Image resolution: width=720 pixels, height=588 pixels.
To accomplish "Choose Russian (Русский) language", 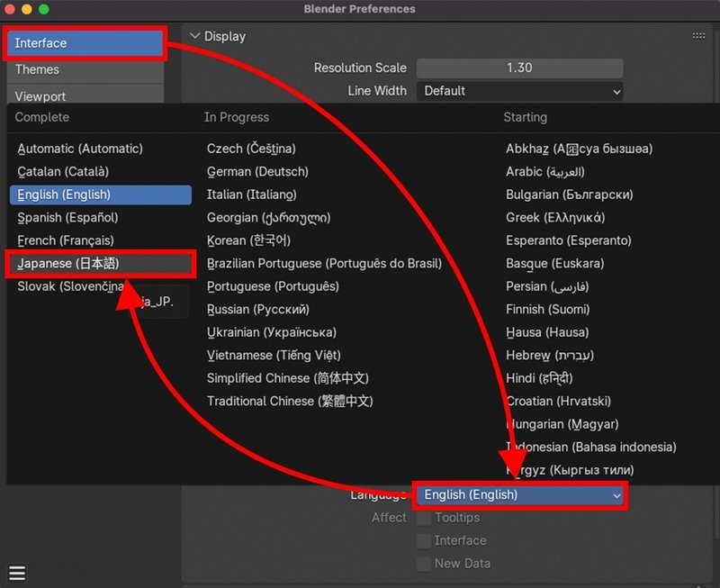I will coord(258,310).
